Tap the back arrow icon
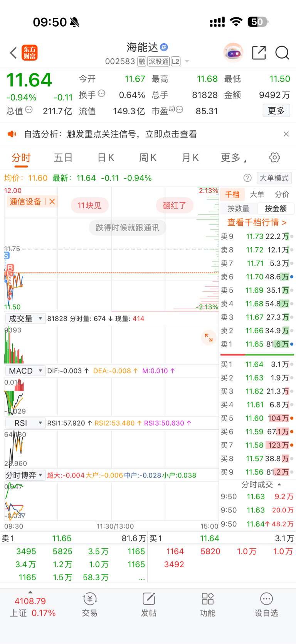 pos(13,53)
